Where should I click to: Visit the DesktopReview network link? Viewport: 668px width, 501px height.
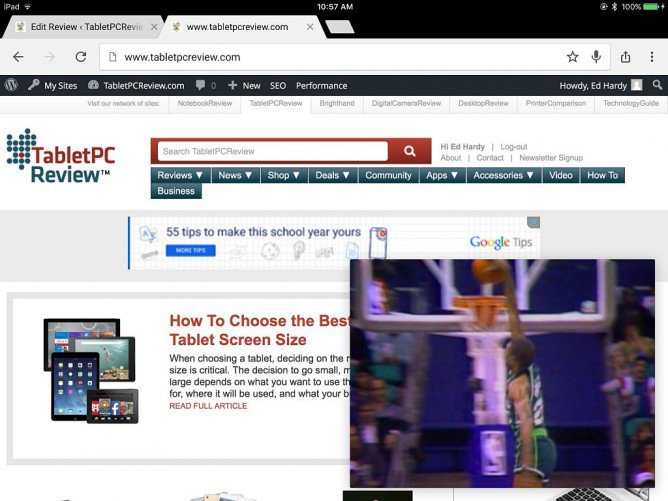483,104
